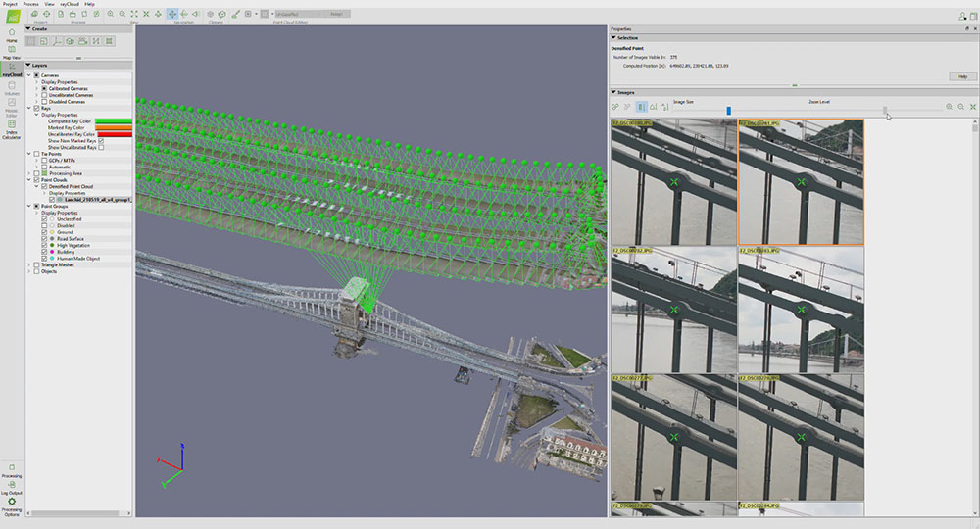Open the Processing panel

click(11, 471)
